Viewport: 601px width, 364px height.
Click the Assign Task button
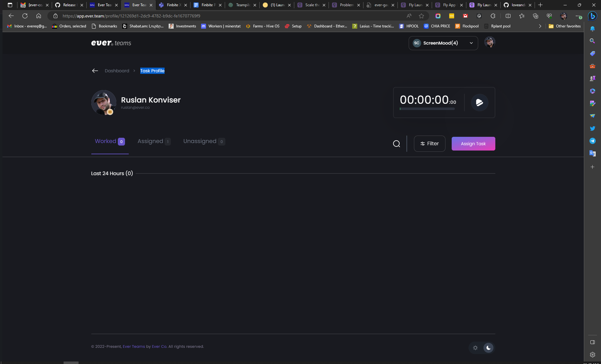pos(473,144)
